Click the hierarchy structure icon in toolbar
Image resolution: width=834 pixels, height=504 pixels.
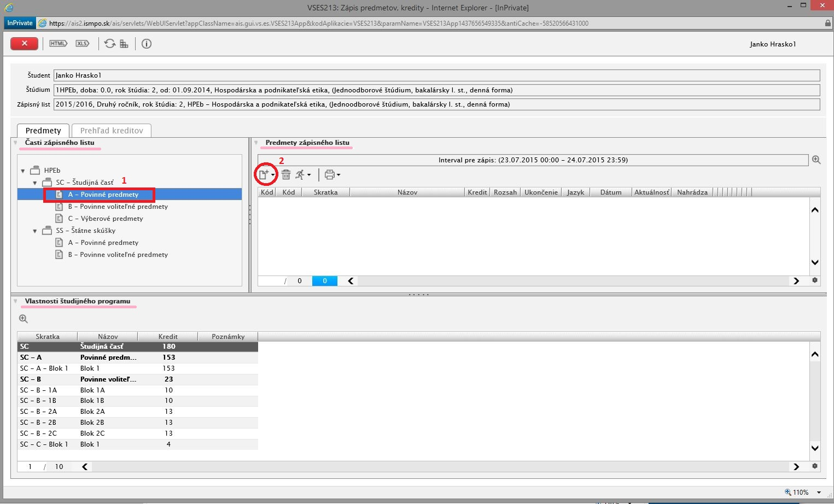click(x=124, y=44)
